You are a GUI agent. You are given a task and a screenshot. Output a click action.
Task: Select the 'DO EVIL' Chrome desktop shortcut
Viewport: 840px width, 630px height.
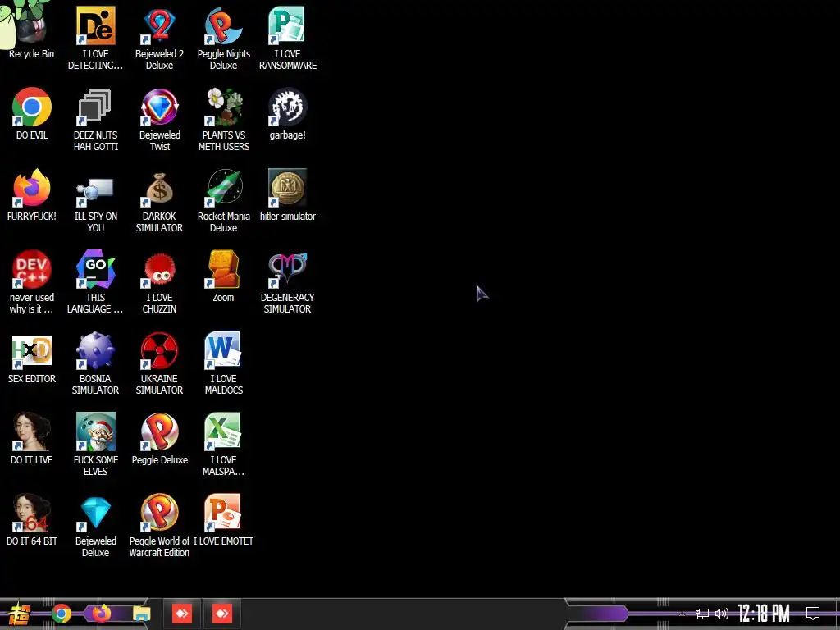(32, 107)
